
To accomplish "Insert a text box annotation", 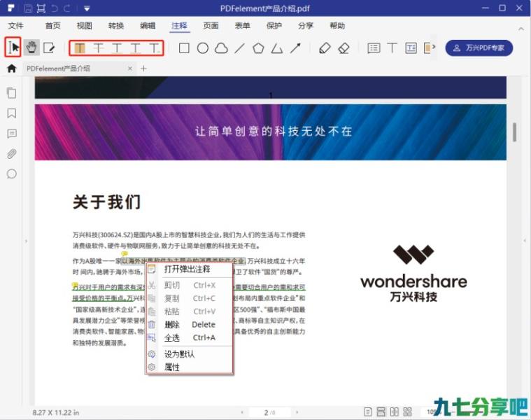I will (411, 48).
